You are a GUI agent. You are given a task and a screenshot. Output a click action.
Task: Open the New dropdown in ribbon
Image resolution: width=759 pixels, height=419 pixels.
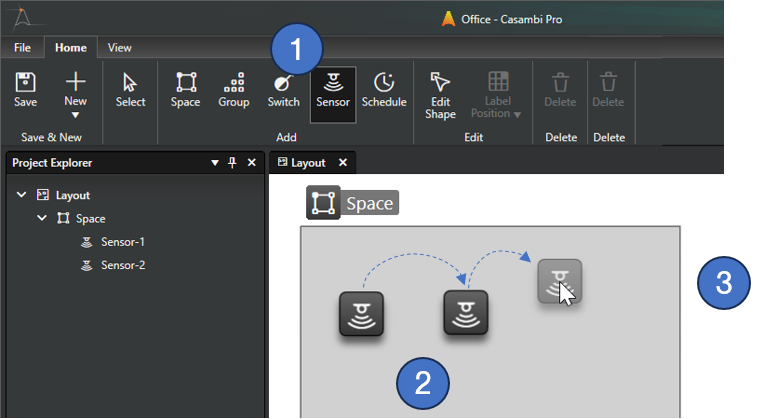76,95
